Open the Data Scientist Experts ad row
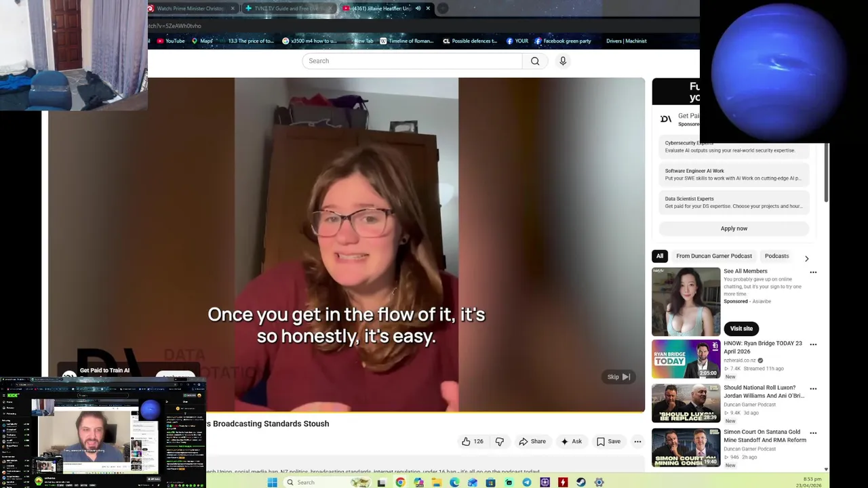The width and height of the screenshot is (868, 488). coord(734,203)
